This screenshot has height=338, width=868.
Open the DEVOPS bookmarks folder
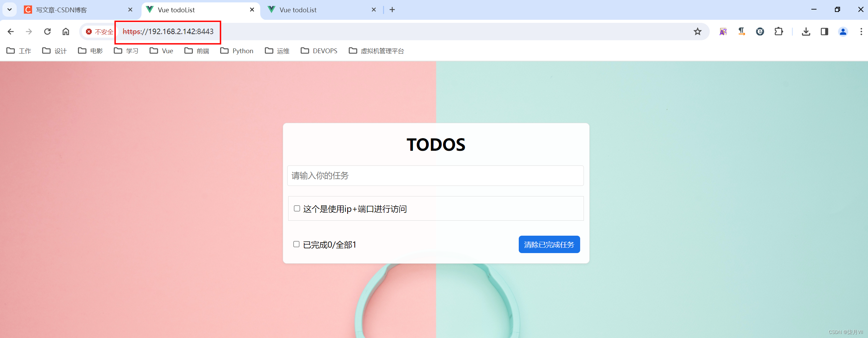(x=319, y=51)
